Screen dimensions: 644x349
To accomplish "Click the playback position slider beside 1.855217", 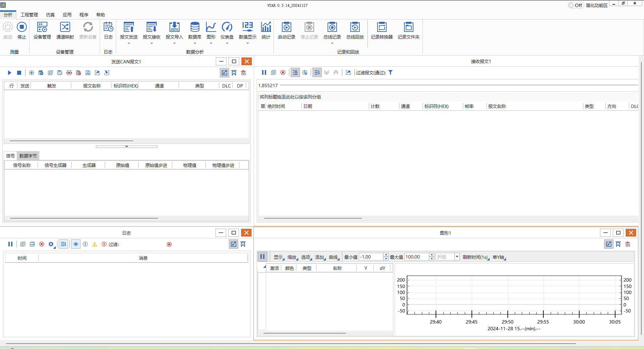I will 459,85.
